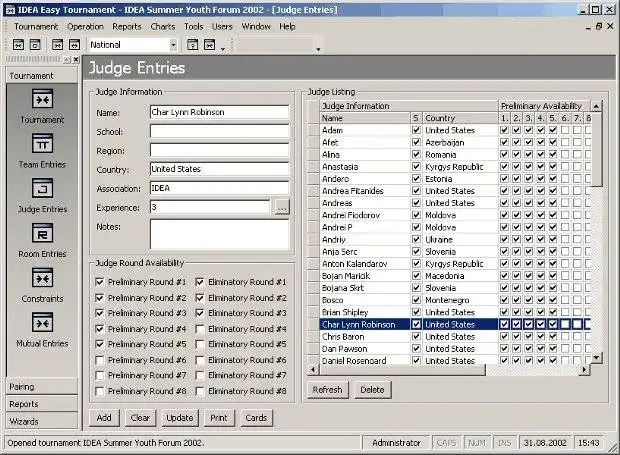Open the Tools menu
Viewport: 620px width, 455px height.
[x=193, y=26]
